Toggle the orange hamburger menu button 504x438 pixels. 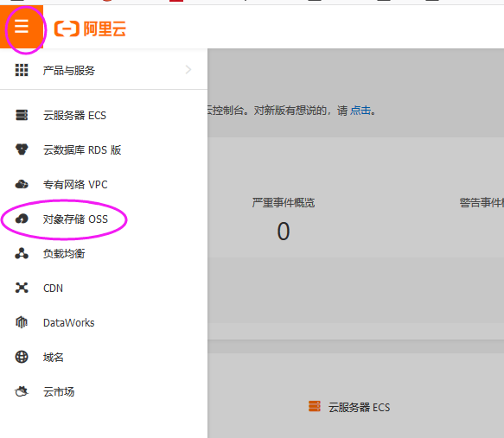22,27
